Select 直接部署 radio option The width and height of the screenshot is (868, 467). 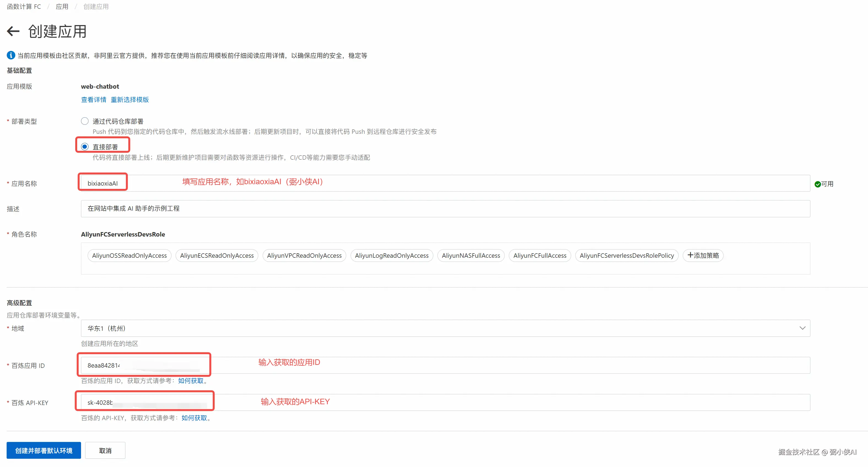coord(85,147)
